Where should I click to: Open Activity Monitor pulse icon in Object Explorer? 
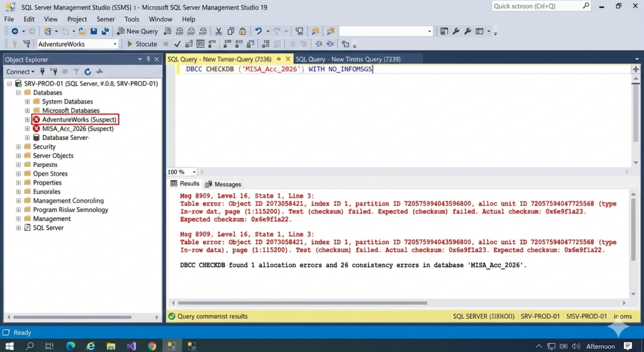[99, 72]
